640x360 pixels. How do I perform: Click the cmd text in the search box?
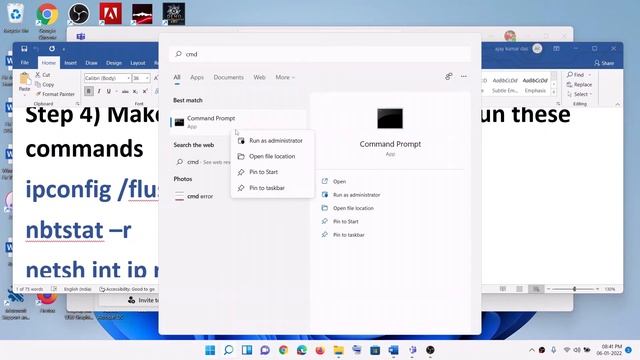click(191, 54)
